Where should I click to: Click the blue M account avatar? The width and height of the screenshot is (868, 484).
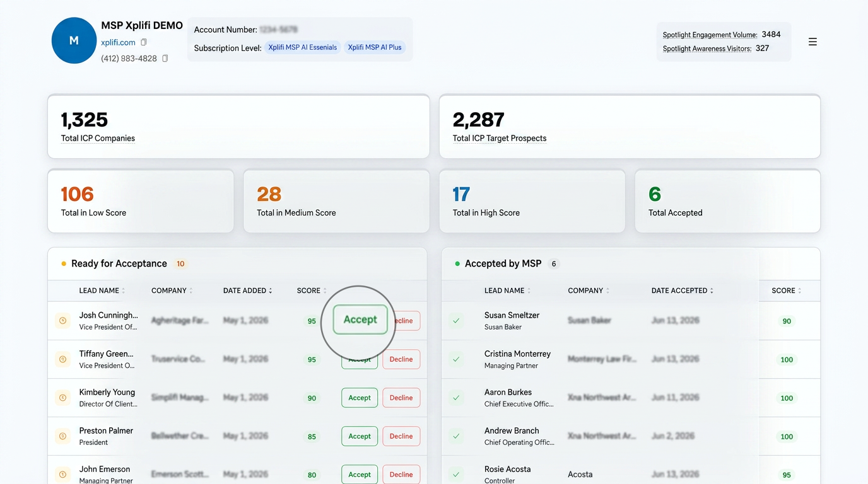point(74,40)
